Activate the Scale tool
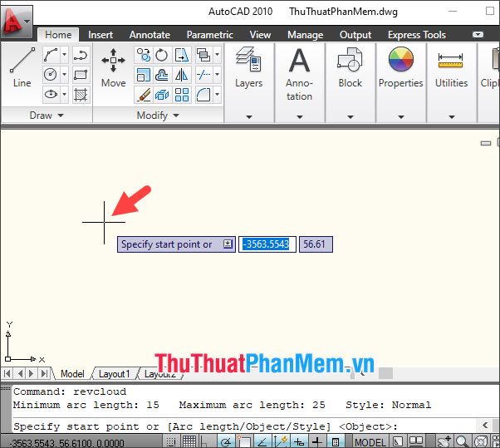 [x=144, y=75]
